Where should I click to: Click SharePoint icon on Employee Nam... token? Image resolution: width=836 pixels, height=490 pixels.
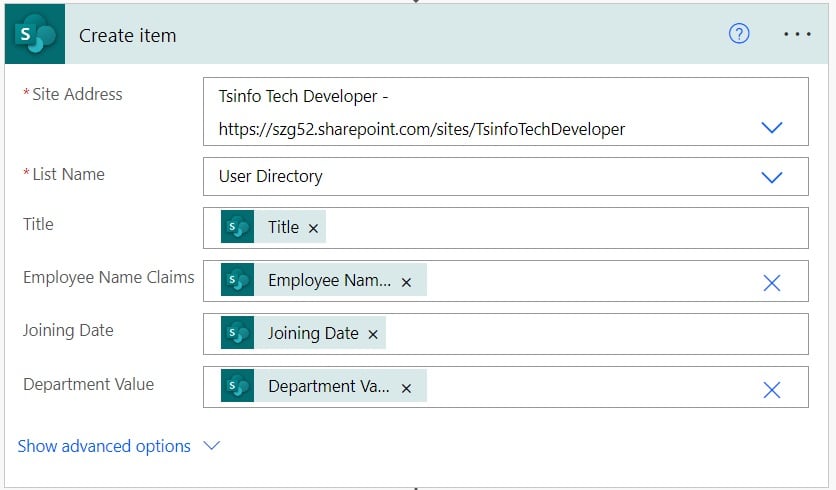coord(237,280)
